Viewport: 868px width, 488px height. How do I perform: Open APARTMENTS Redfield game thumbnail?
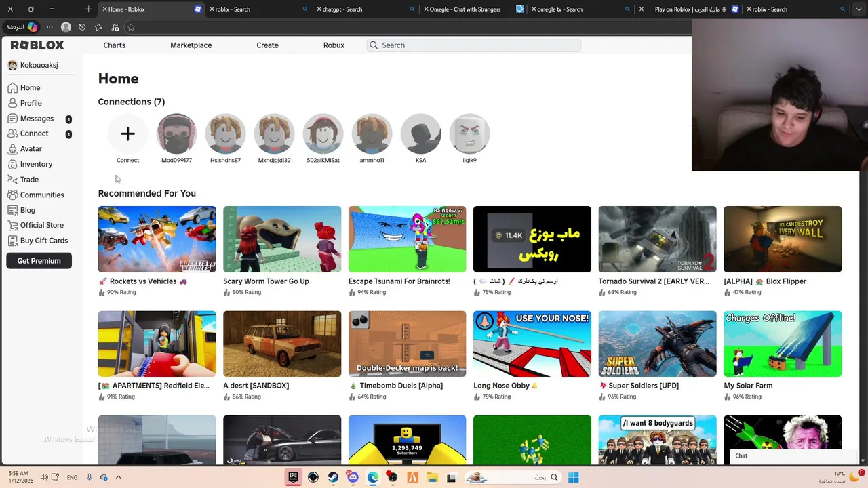[157, 344]
